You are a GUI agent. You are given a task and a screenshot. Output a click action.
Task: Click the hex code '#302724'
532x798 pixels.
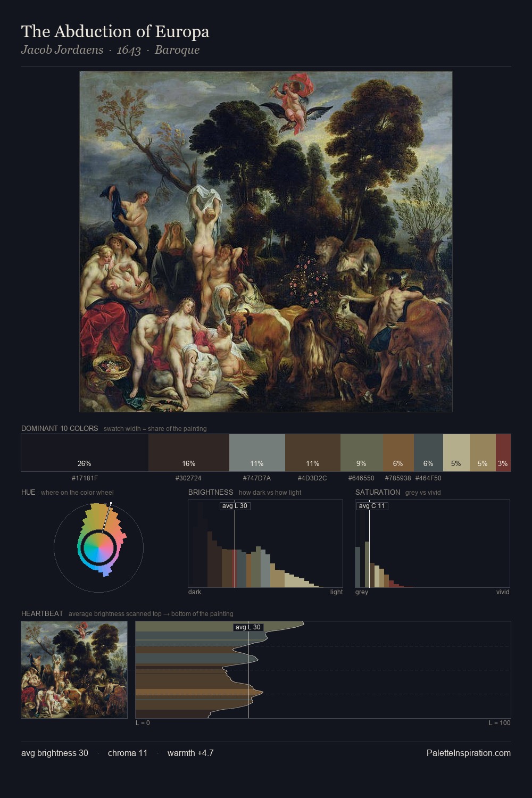(x=188, y=478)
